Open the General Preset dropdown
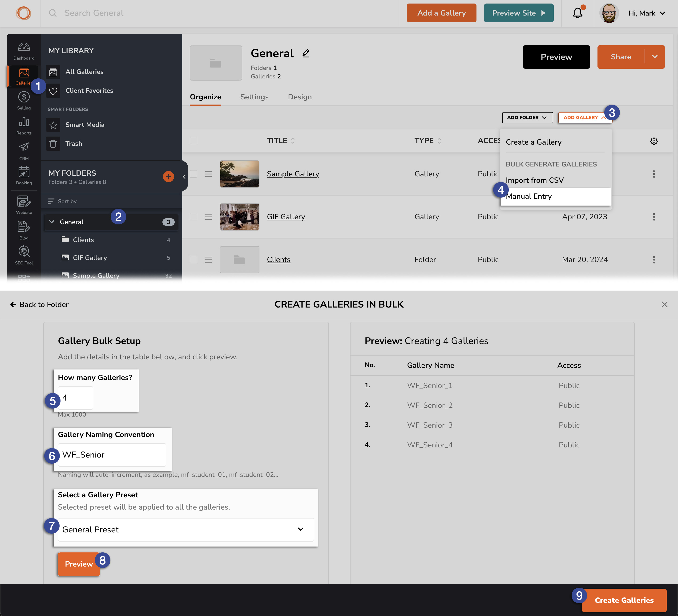 [x=186, y=530]
